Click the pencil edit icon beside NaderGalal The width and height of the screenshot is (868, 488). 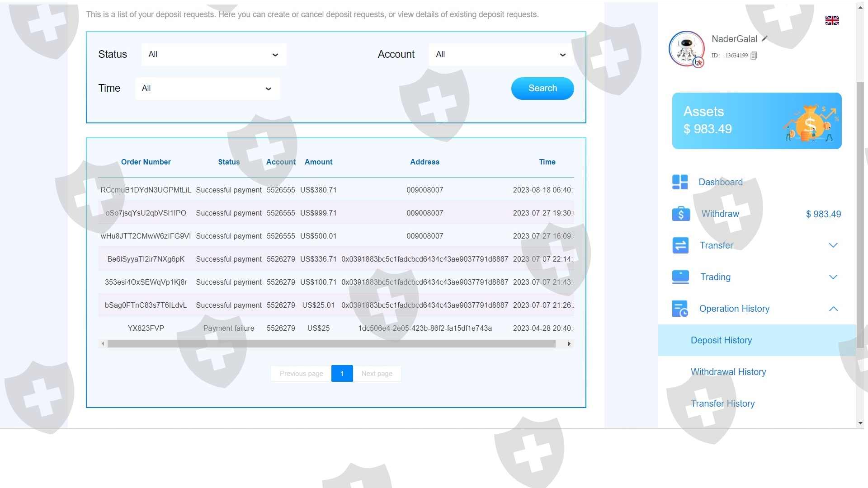tap(764, 39)
